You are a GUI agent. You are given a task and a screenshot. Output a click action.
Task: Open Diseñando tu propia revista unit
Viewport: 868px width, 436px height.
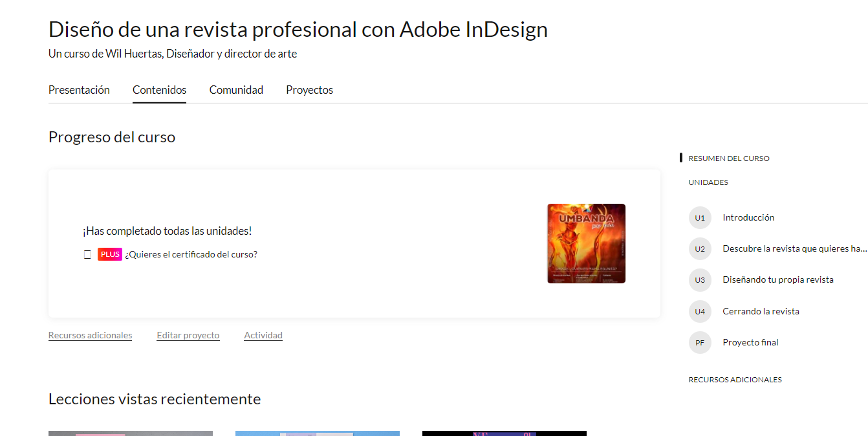tap(778, 280)
